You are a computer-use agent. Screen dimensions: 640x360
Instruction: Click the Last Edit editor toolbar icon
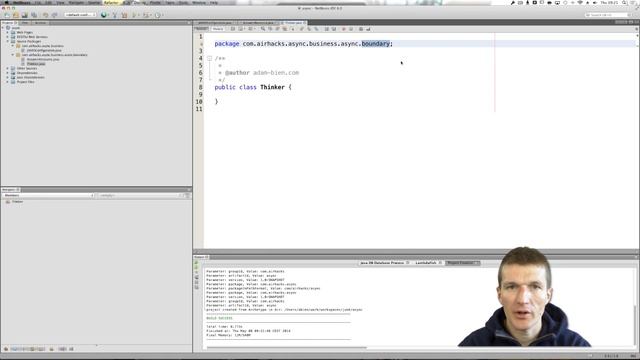coord(233,29)
